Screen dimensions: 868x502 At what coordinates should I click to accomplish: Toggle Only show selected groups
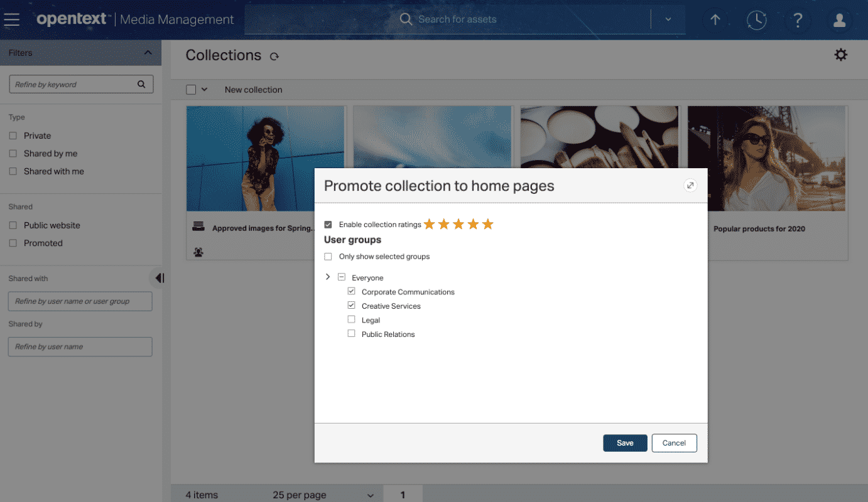(328, 256)
